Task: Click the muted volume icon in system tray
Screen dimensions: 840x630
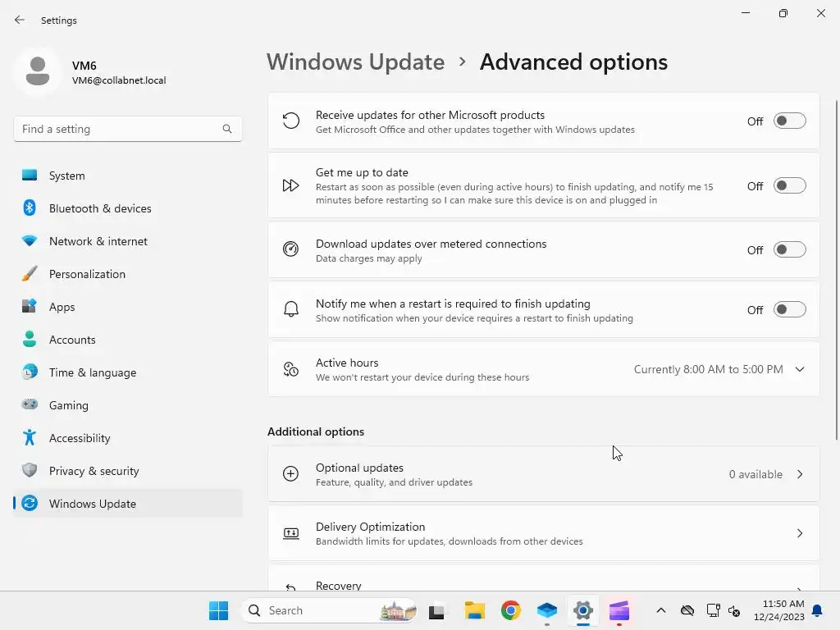Action: (734, 610)
